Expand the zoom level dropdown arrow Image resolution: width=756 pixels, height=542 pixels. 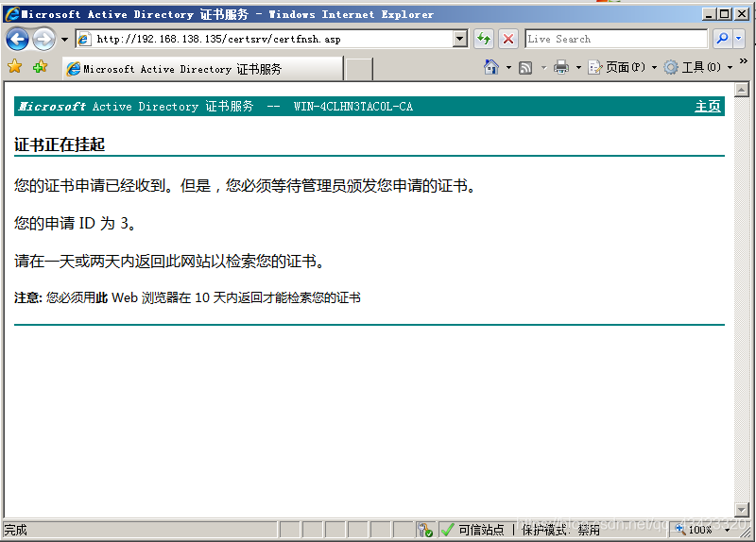tap(728, 530)
